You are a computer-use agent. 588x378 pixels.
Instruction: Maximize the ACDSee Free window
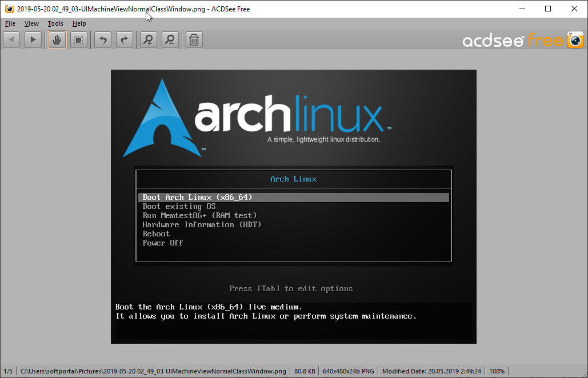[x=548, y=9]
